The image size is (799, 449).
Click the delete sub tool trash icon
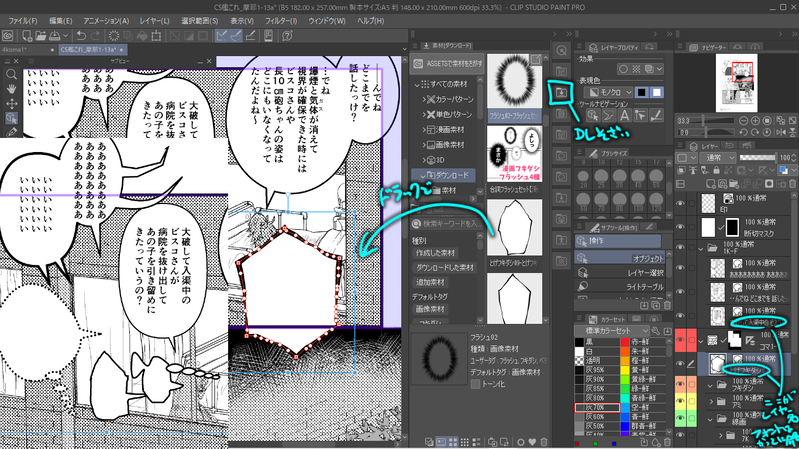point(667,305)
